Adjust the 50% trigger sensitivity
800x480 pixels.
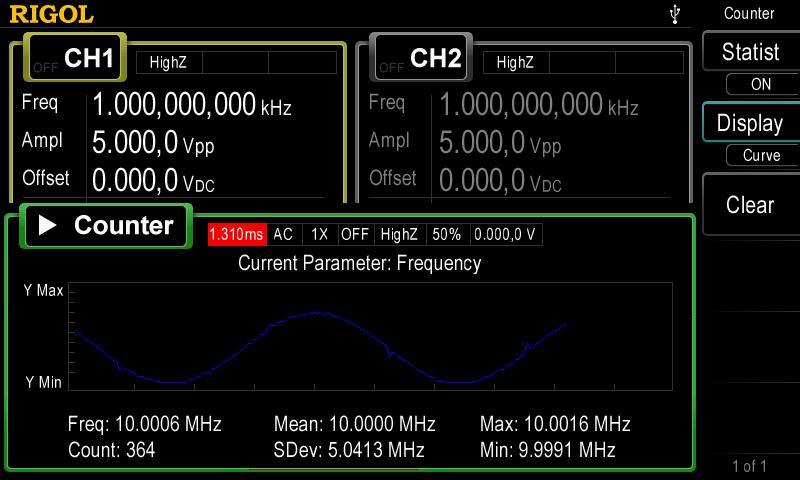pos(446,234)
